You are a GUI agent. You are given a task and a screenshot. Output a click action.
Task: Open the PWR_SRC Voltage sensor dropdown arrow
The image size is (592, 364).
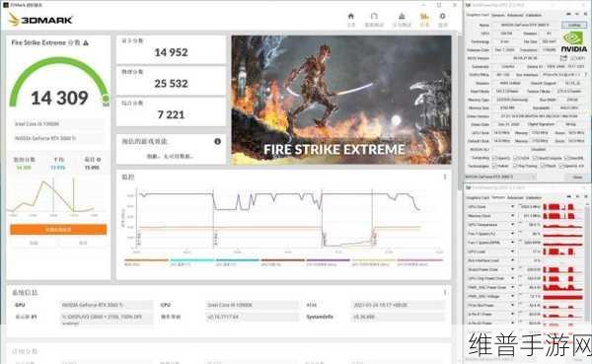click(513, 296)
